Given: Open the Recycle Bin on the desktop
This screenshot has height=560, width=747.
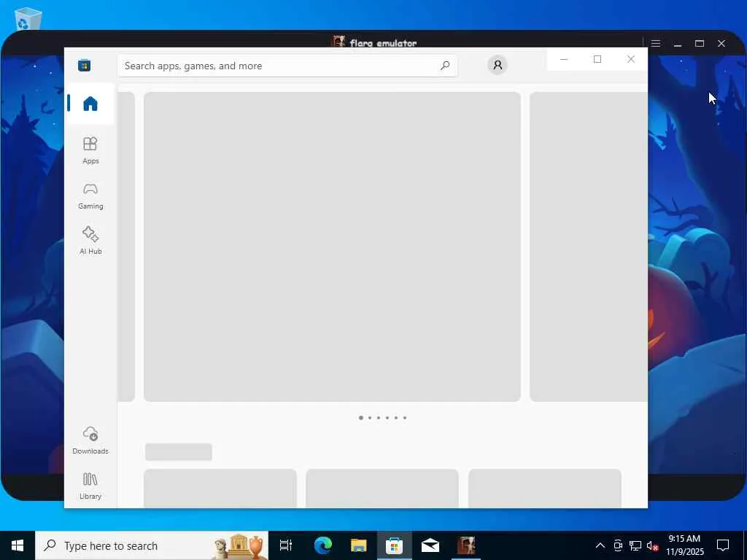Looking at the screenshot, I should [x=28, y=18].
